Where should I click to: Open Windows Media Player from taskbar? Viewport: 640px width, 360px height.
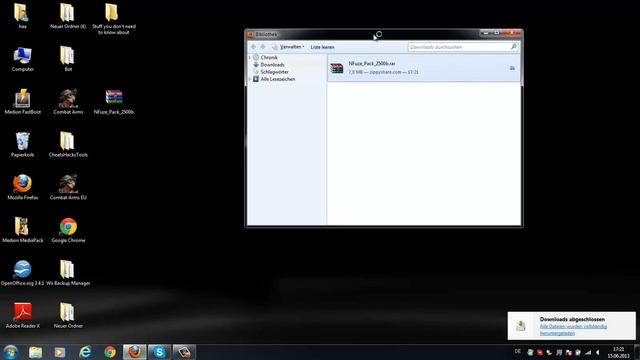(60, 352)
